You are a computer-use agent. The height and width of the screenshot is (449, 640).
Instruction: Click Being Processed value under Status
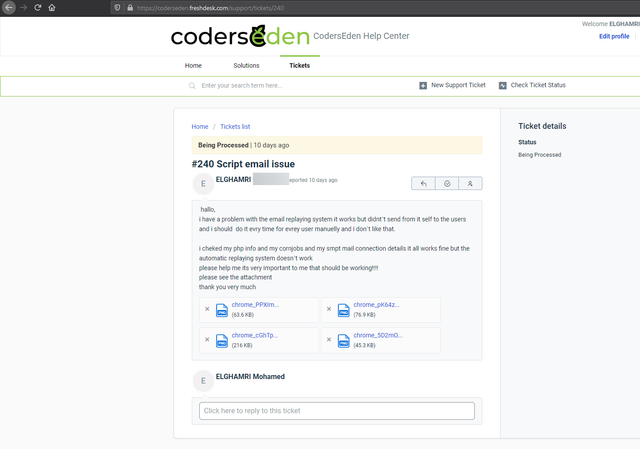540,155
